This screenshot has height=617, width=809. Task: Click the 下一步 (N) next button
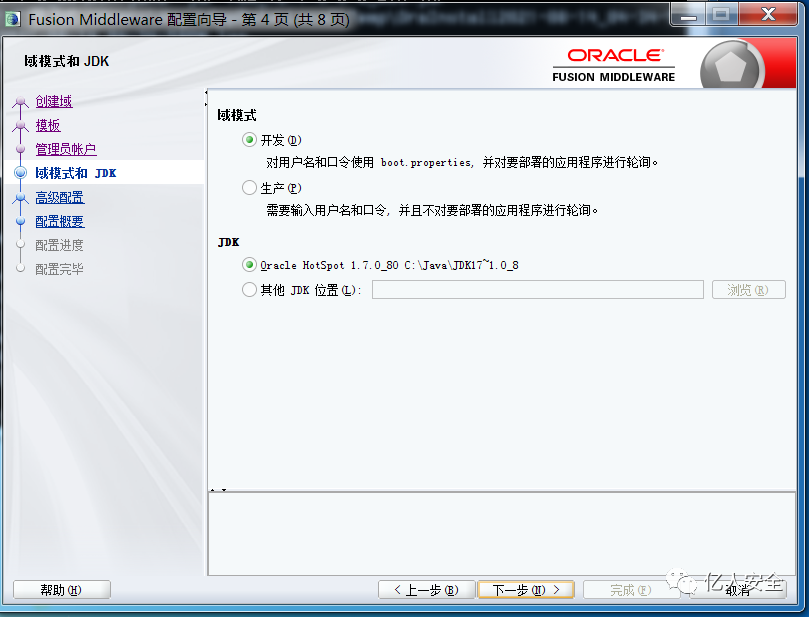pyautogui.click(x=526, y=590)
